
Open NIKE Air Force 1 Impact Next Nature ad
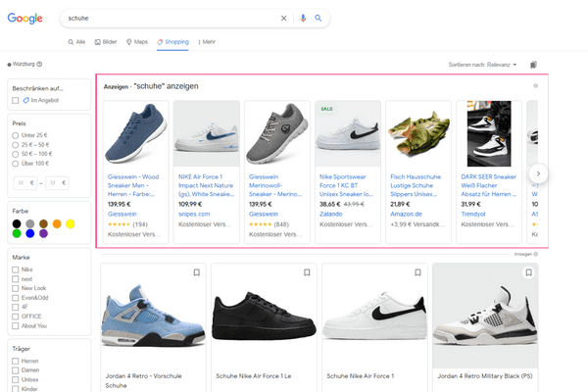click(206, 185)
